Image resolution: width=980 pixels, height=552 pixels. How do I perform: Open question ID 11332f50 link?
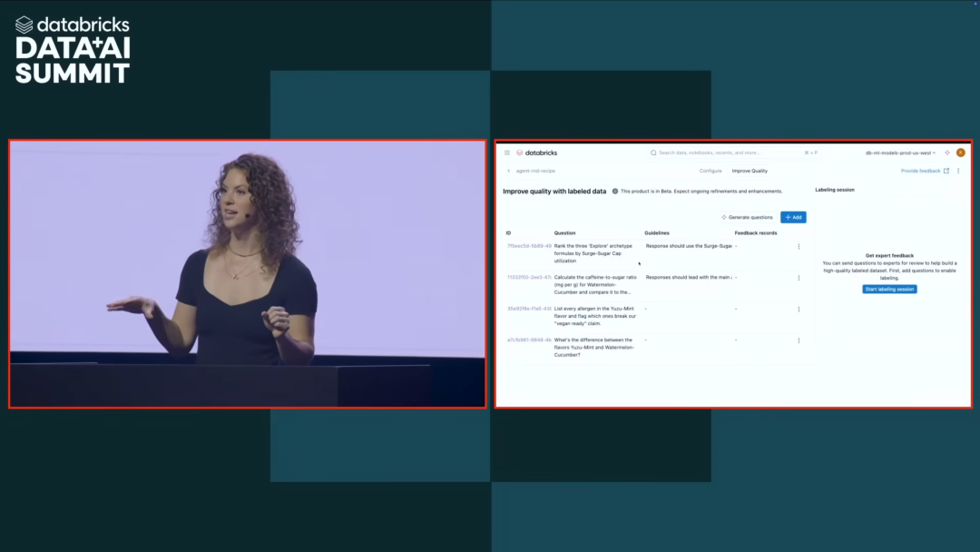529,278
